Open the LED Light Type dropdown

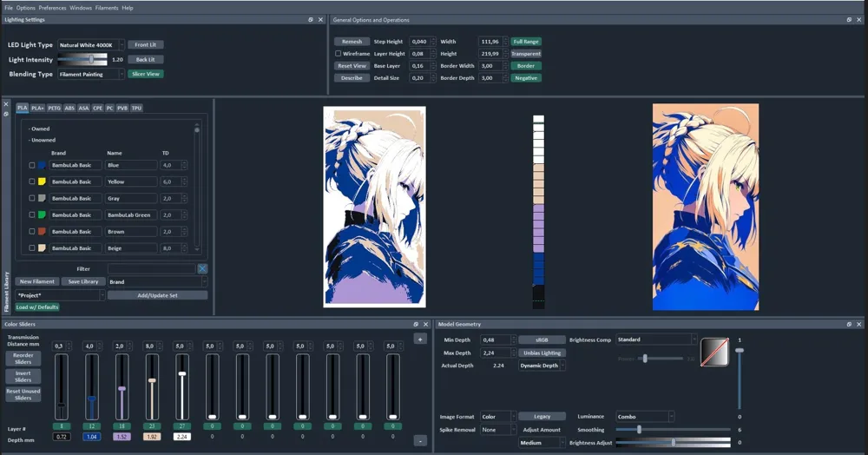pyautogui.click(x=91, y=45)
